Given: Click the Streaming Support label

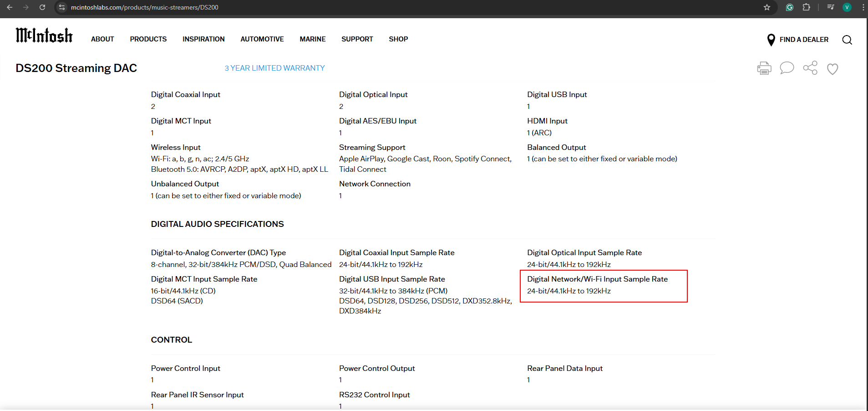Looking at the screenshot, I should coord(372,147).
